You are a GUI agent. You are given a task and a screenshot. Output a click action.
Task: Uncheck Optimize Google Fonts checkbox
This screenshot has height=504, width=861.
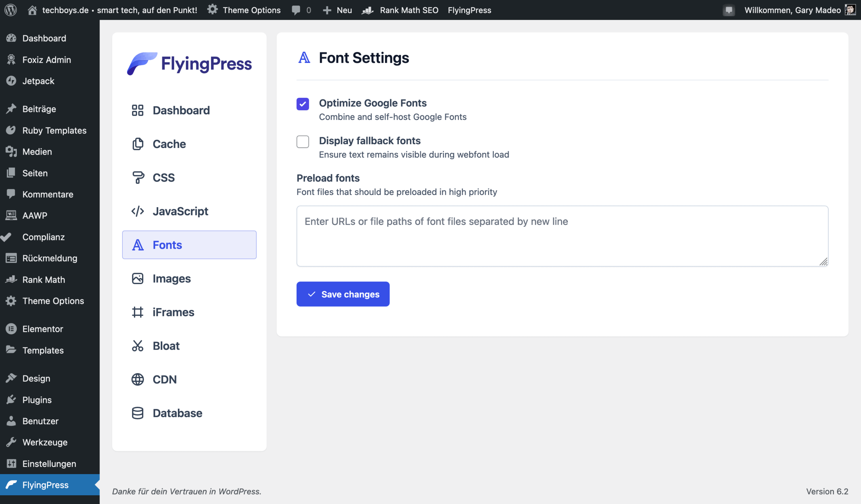click(303, 104)
